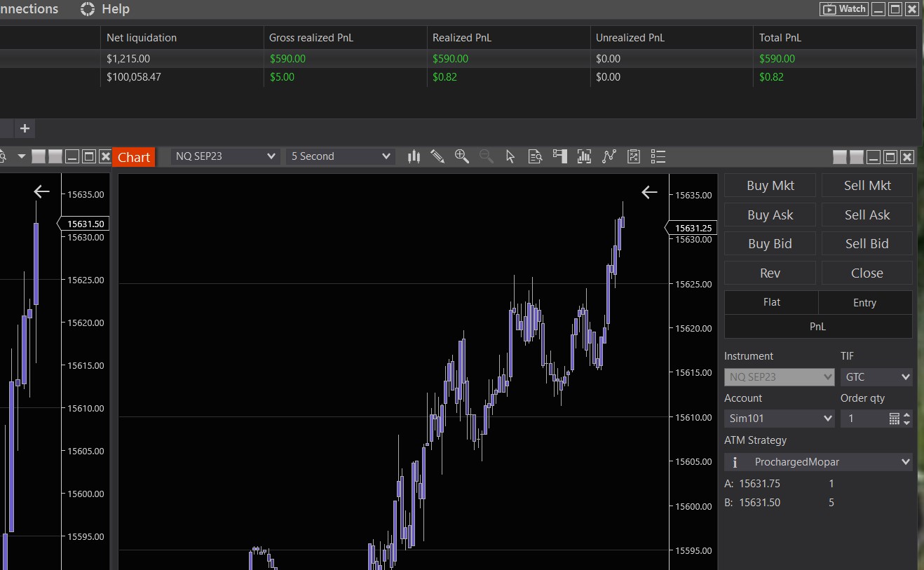This screenshot has width=924, height=570.
Task: Click the Sell Mkt button
Action: pyautogui.click(x=867, y=186)
